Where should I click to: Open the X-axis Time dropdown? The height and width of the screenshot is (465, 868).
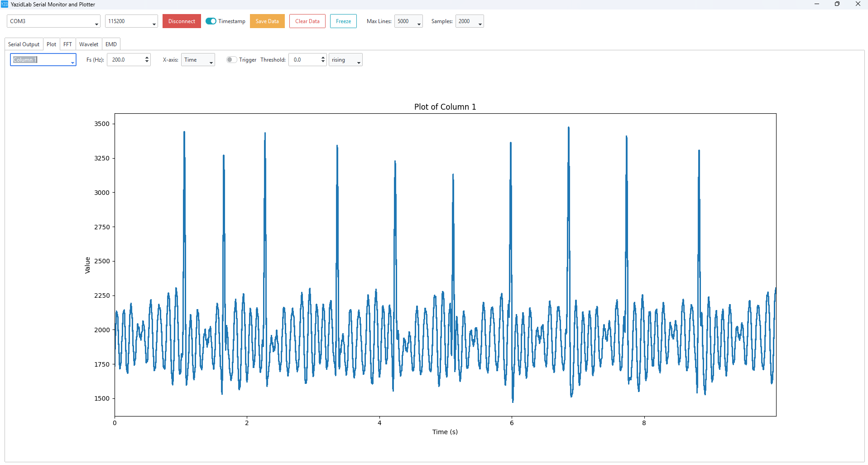pos(198,60)
